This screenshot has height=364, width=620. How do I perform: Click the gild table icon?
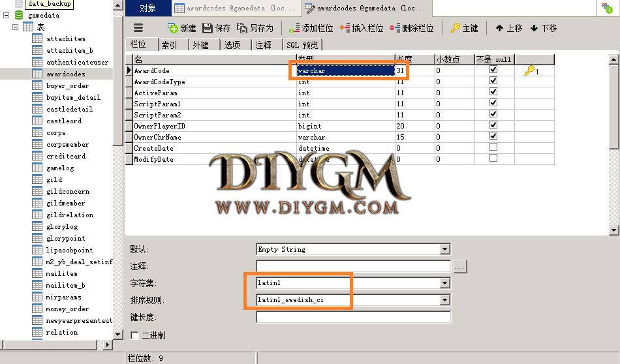click(37, 179)
